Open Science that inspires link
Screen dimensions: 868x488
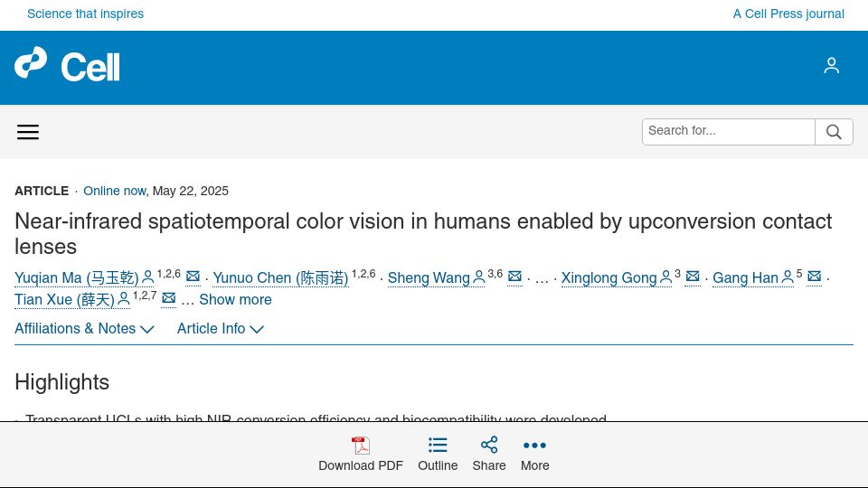(x=85, y=14)
